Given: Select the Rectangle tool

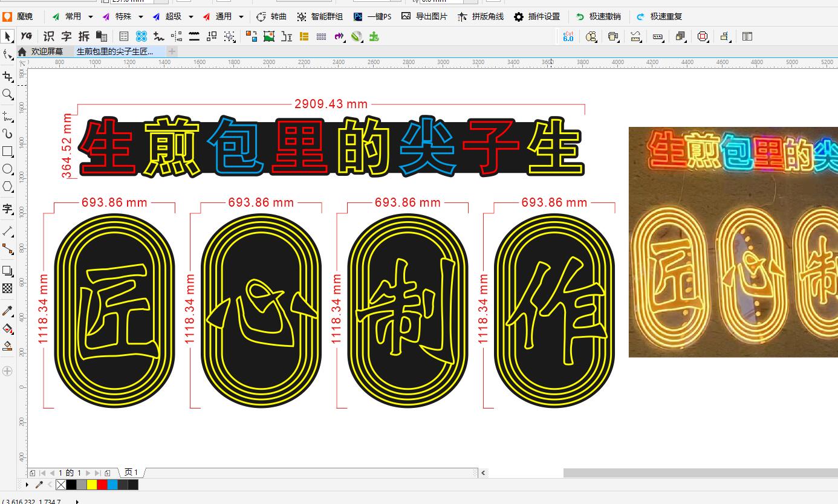Looking at the screenshot, I should 7,151.
